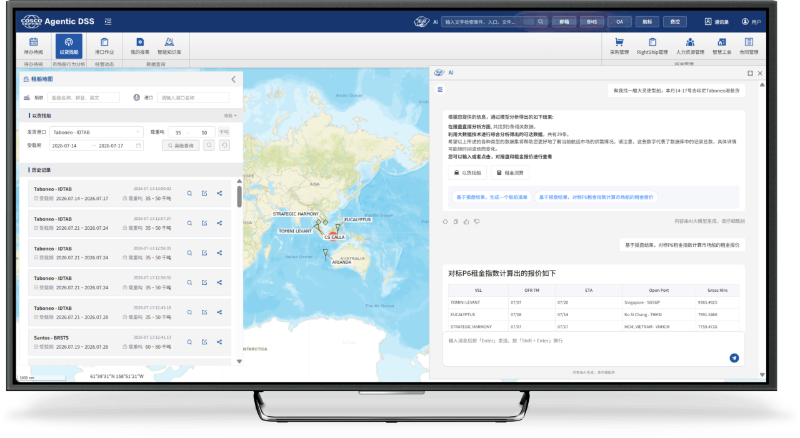Viewport: 800px width, 438px height.
Task: Click the thumbs-down icon under AI reply
Action: tap(477, 222)
